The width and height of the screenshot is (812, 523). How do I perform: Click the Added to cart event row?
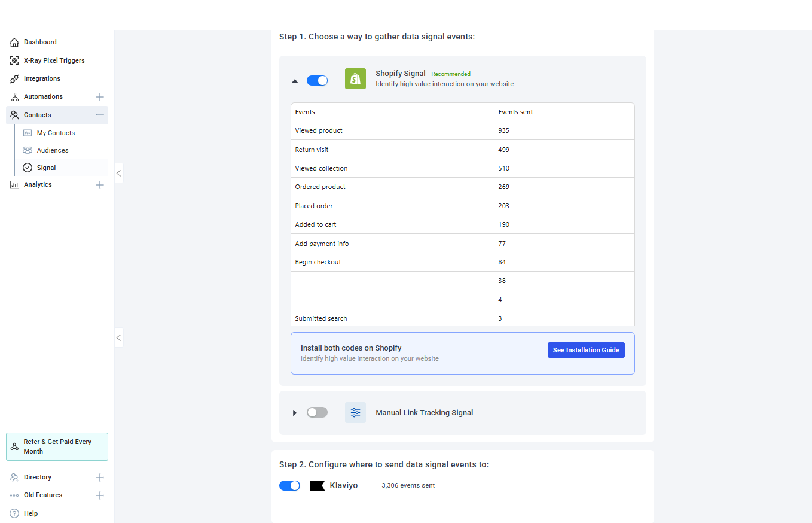[463, 224]
